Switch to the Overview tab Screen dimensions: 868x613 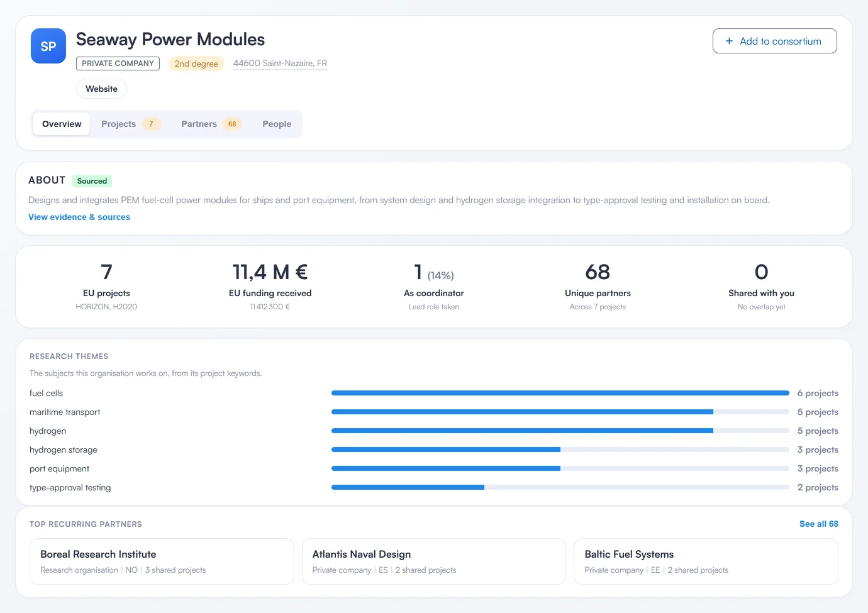pyautogui.click(x=62, y=124)
